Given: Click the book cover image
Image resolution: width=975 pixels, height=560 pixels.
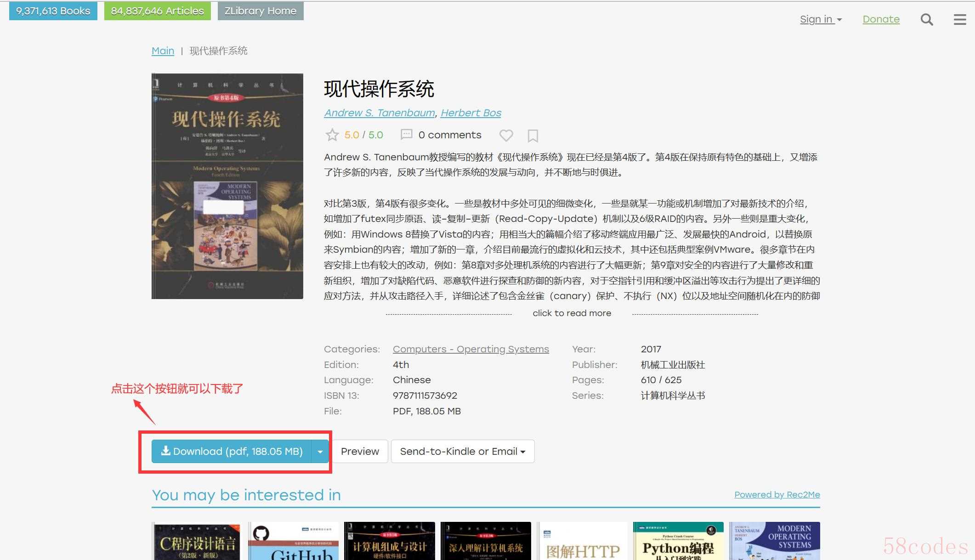Looking at the screenshot, I should [227, 186].
